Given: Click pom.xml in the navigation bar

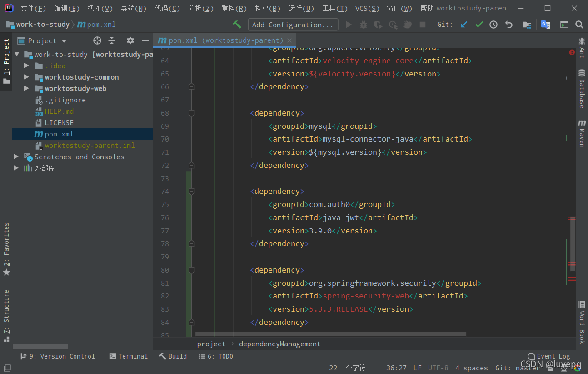Looking at the screenshot, I should pos(97,25).
